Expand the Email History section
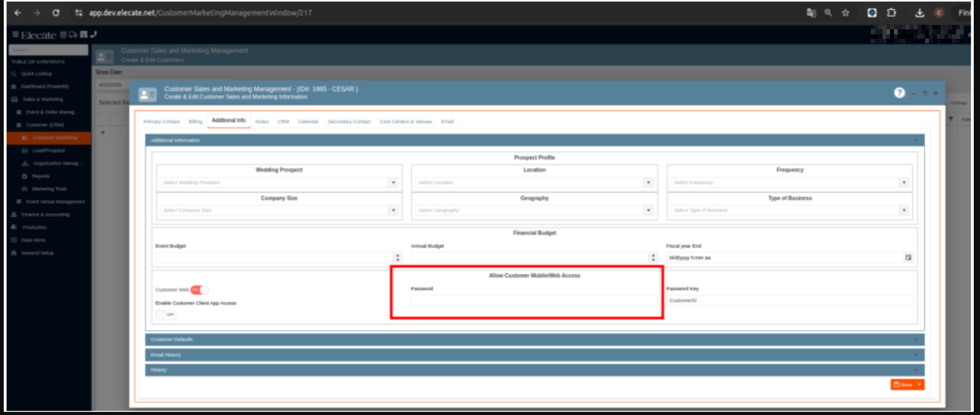Viewport: 980px width, 415px height. pos(534,355)
